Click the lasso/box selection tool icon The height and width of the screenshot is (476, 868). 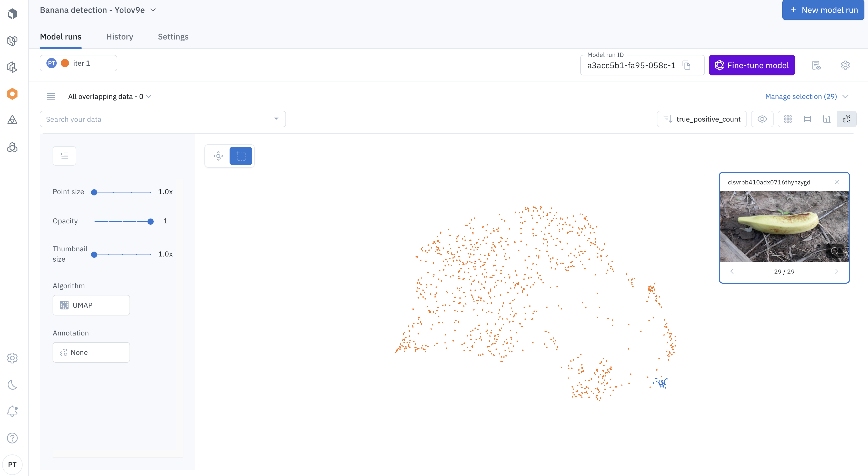(241, 156)
